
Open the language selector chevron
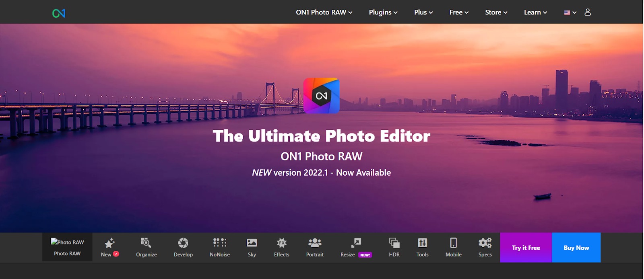[574, 13]
